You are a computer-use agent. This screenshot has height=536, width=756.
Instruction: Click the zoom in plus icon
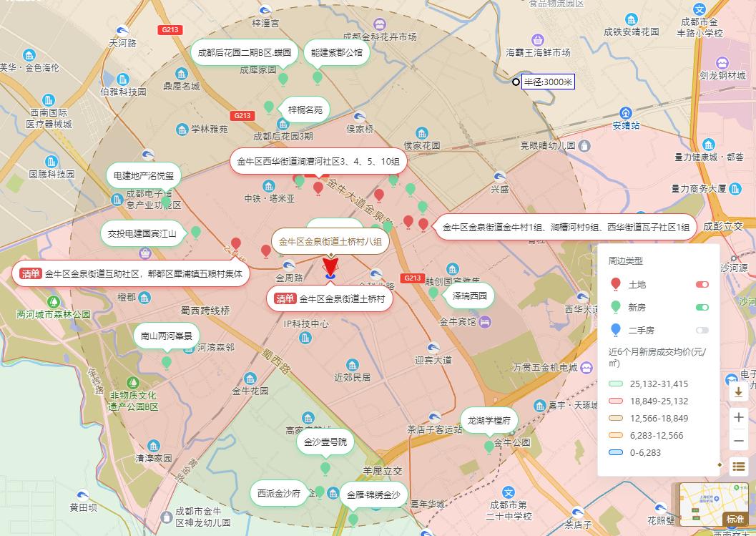coord(739,417)
